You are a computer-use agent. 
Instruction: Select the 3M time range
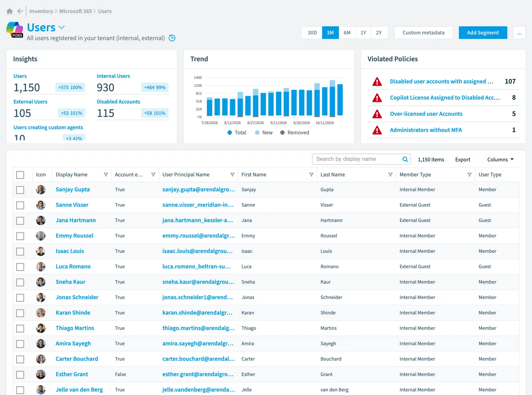coord(330,33)
